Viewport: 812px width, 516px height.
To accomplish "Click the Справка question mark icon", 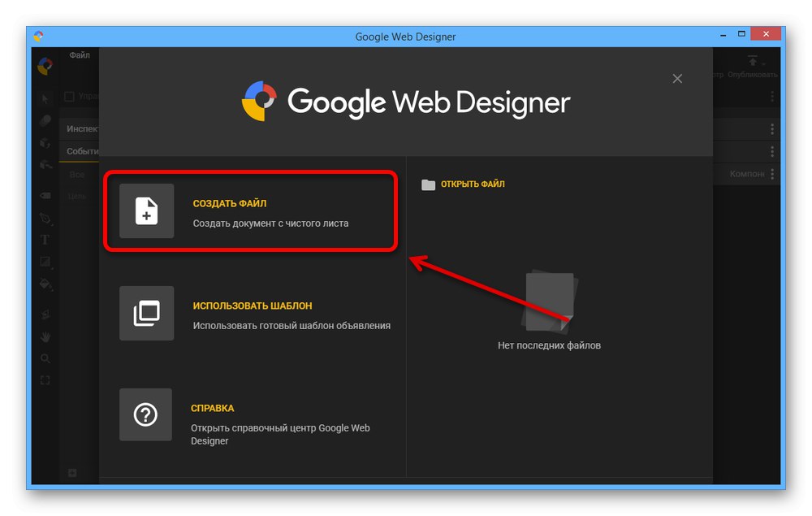I will click(145, 414).
